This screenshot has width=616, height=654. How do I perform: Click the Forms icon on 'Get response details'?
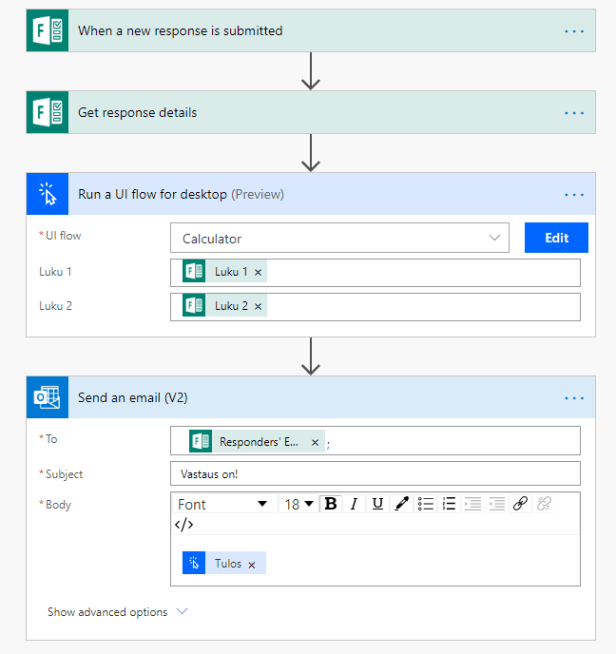click(48, 113)
